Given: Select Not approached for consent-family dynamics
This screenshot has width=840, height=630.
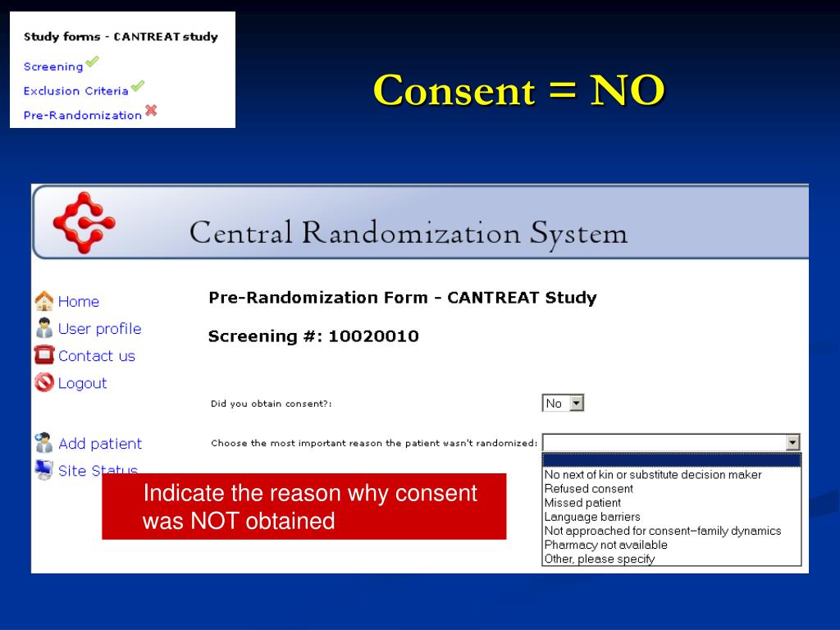Looking at the screenshot, I should [672, 531].
